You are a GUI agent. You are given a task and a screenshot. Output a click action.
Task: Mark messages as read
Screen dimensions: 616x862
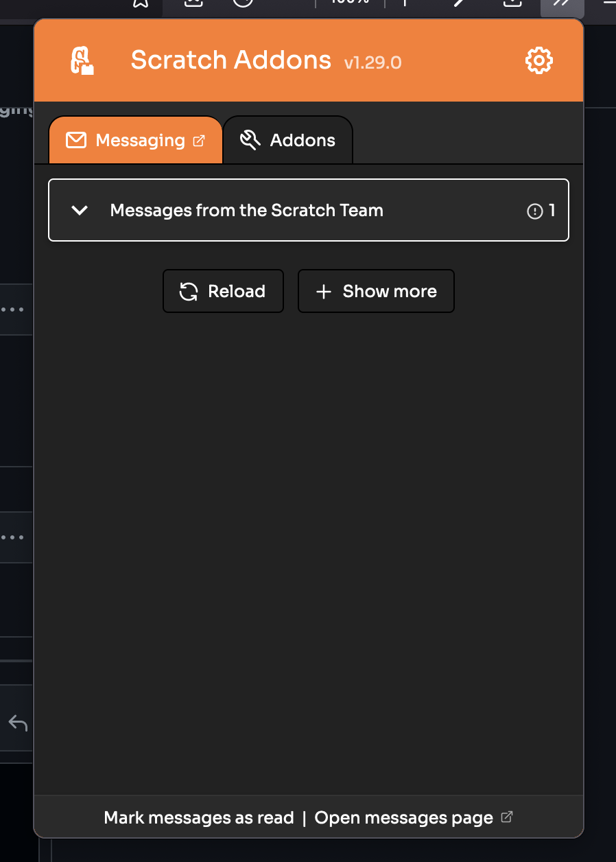[199, 817]
